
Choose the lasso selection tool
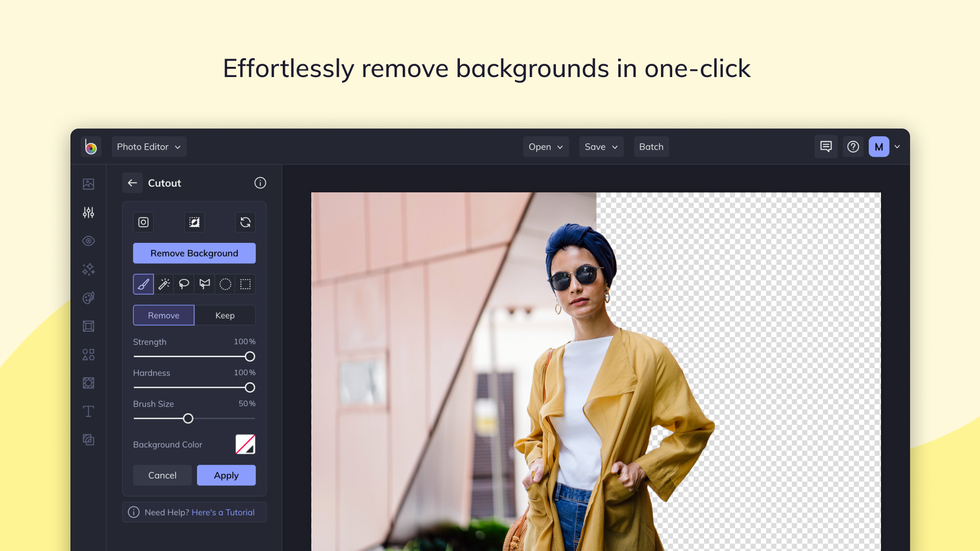tap(184, 284)
